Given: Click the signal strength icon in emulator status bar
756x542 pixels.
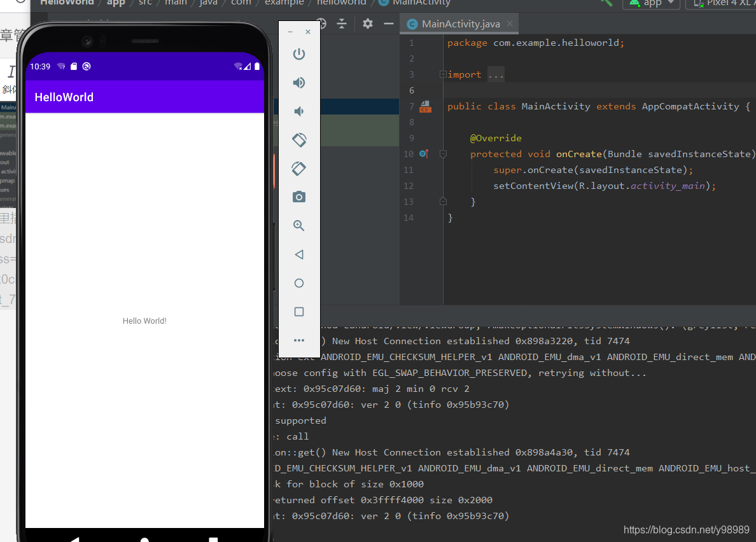Looking at the screenshot, I should (x=248, y=67).
